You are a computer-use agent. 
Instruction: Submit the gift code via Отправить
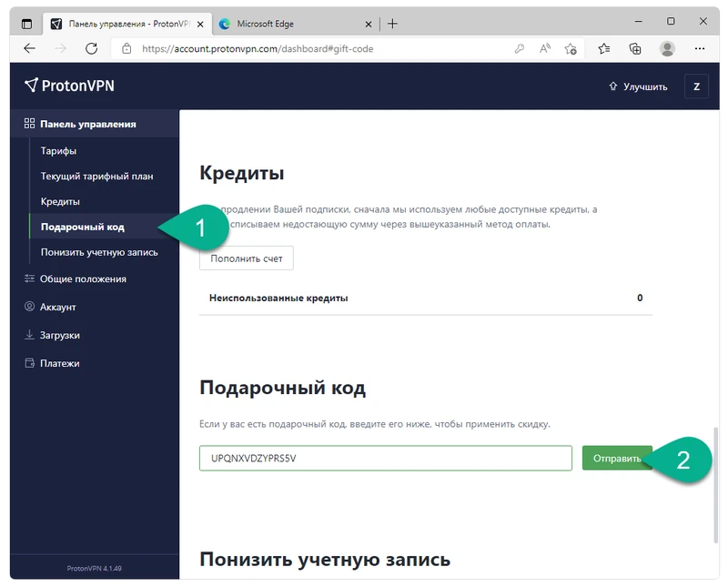[619, 459]
